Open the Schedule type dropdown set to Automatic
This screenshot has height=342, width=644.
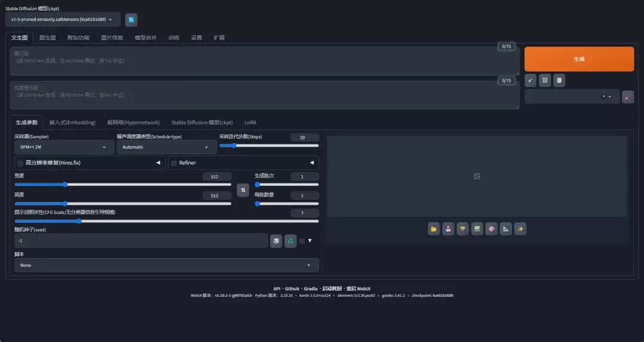(x=166, y=147)
